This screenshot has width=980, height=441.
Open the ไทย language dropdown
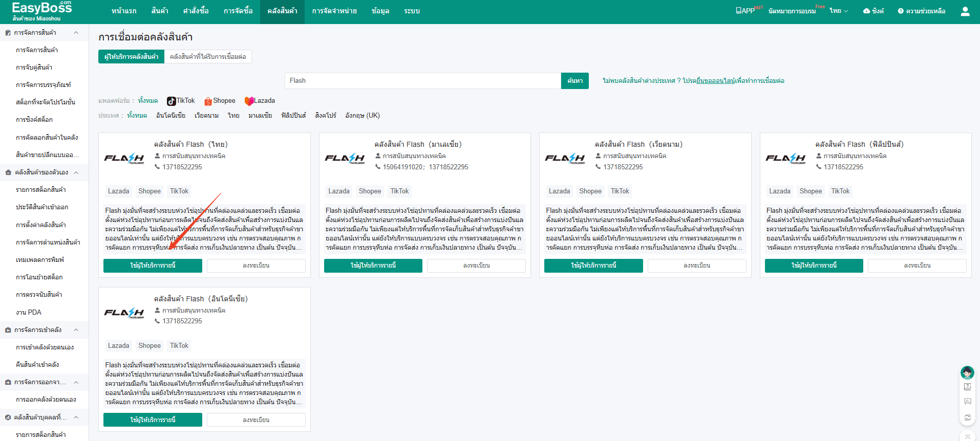(839, 11)
